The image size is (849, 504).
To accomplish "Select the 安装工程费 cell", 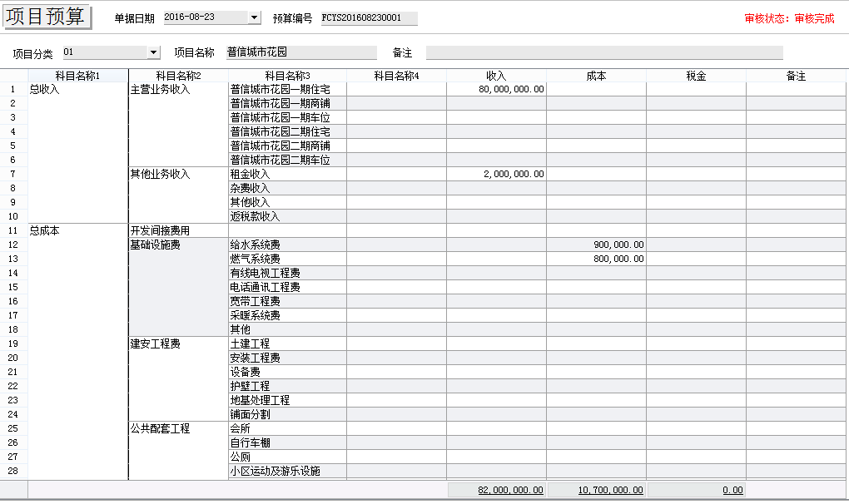I will pos(287,358).
